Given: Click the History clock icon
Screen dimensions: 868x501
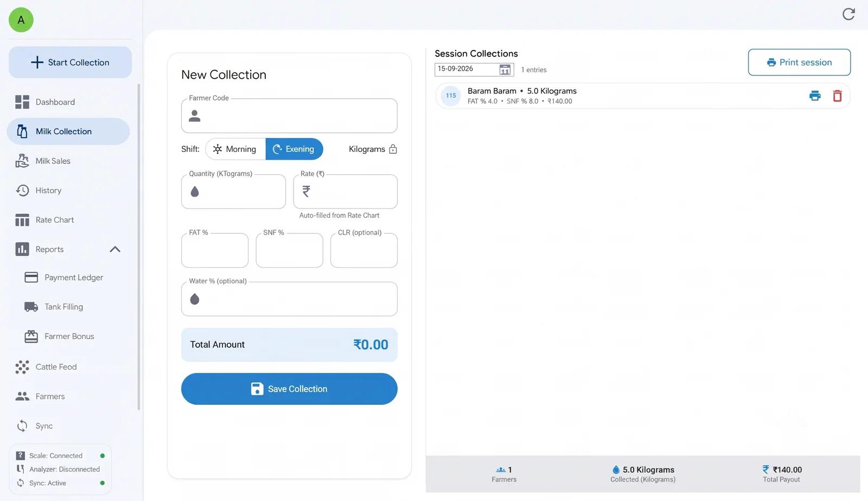Looking at the screenshot, I should pyautogui.click(x=22, y=191).
